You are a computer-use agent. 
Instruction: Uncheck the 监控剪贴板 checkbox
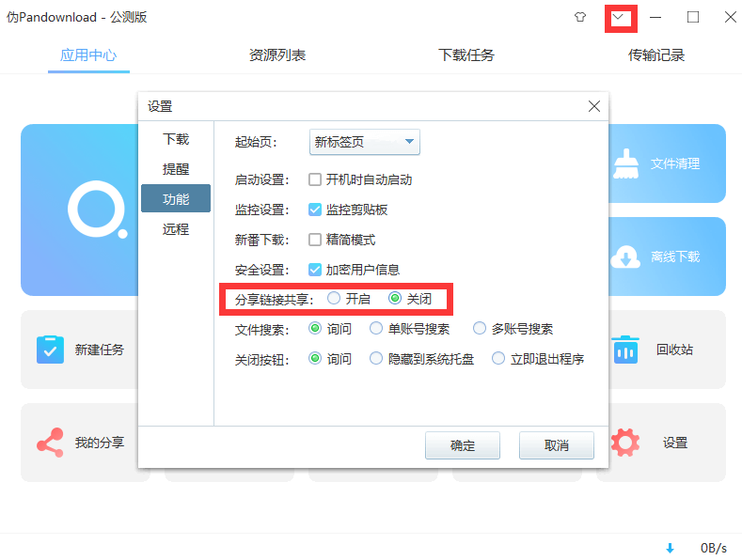coord(315,210)
